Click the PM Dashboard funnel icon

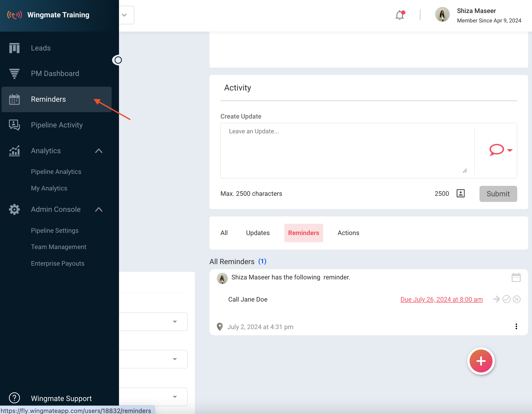point(14,74)
